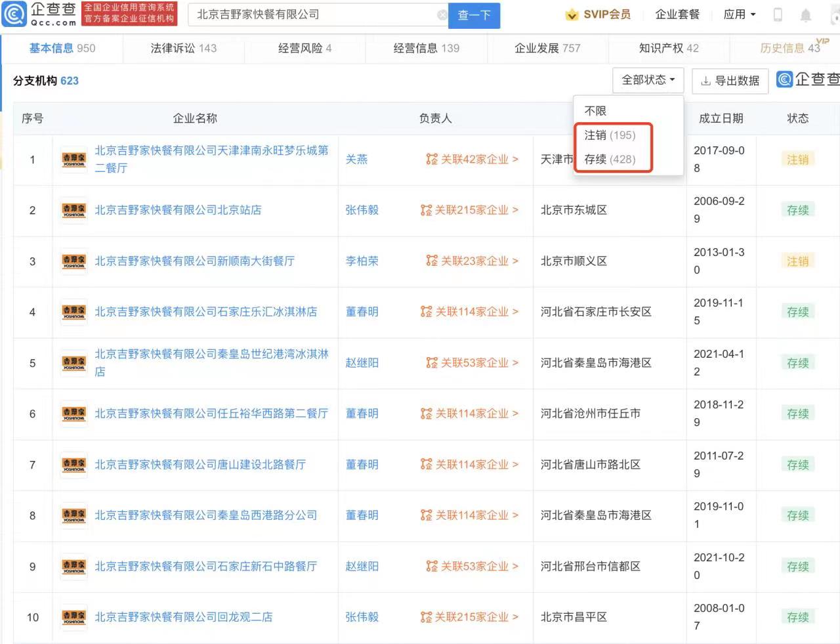Expand 关联215家企业 in row 10
840x644 pixels.
[469, 617]
